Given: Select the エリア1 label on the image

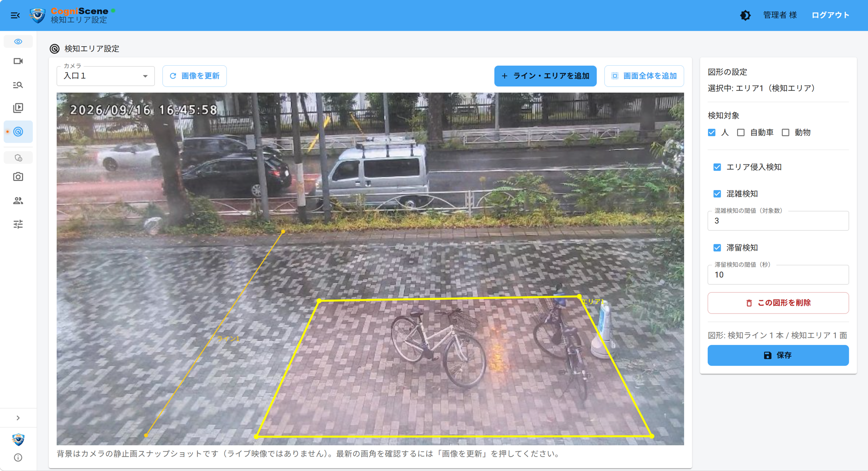Looking at the screenshot, I should pos(593,301).
